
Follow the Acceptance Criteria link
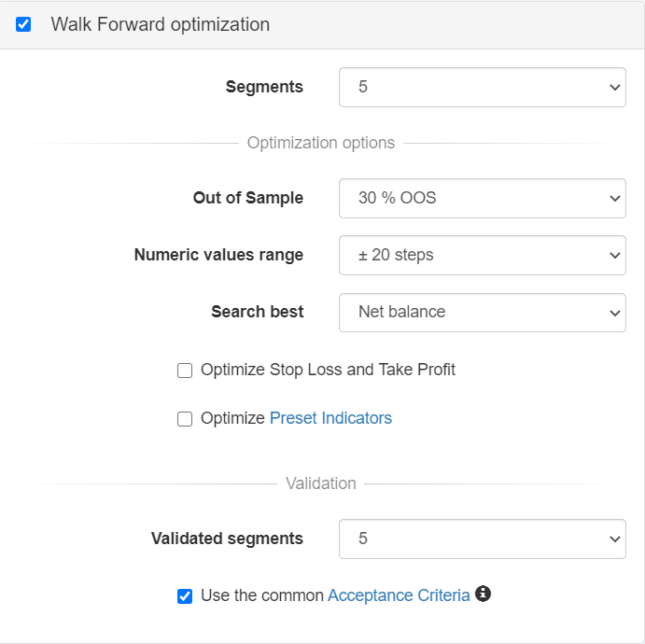pyautogui.click(x=399, y=595)
